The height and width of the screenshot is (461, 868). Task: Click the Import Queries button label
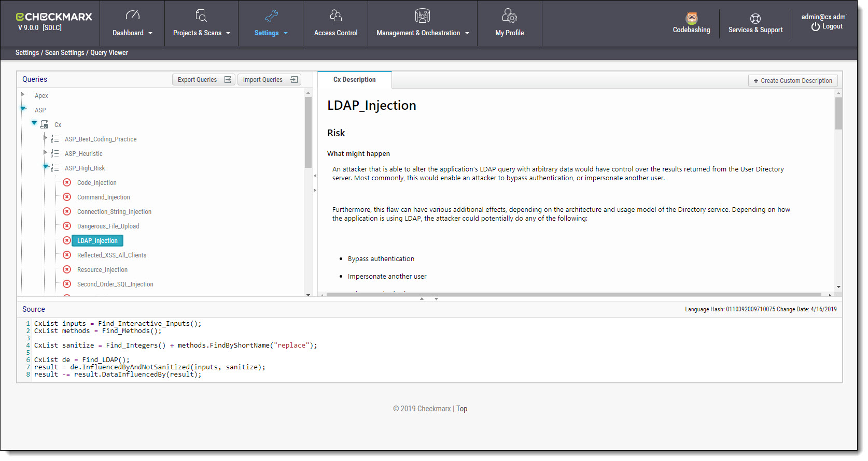coord(263,80)
